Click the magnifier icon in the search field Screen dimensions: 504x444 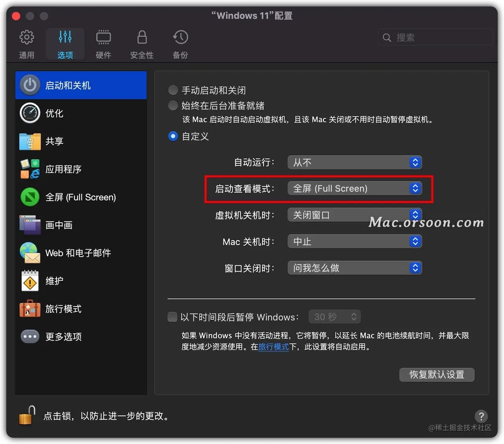(387, 38)
